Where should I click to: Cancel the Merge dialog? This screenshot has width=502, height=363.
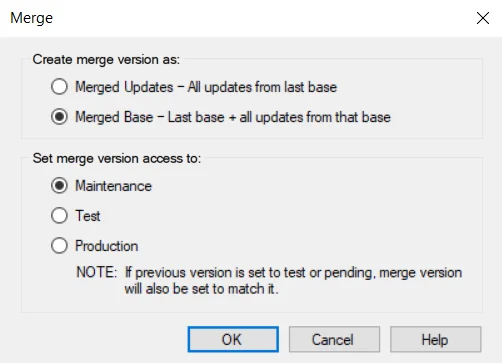334,339
